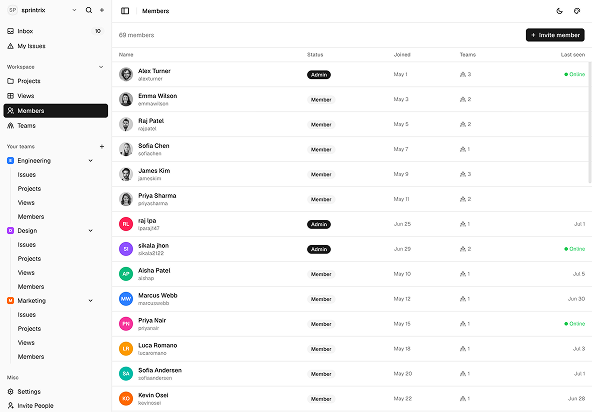This screenshot has height=412, width=592.
Task: Click Aisha Patel's green AP avatar
Action: pos(126,274)
